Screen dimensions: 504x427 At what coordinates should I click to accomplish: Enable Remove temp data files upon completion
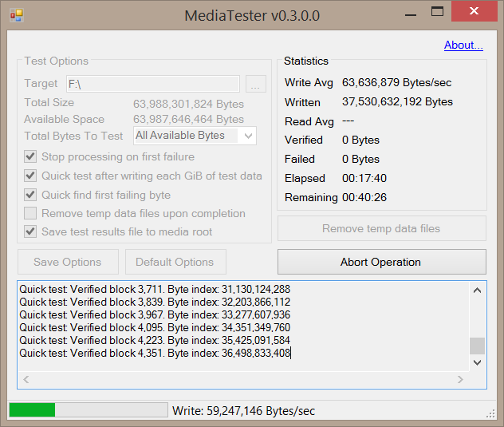30,213
